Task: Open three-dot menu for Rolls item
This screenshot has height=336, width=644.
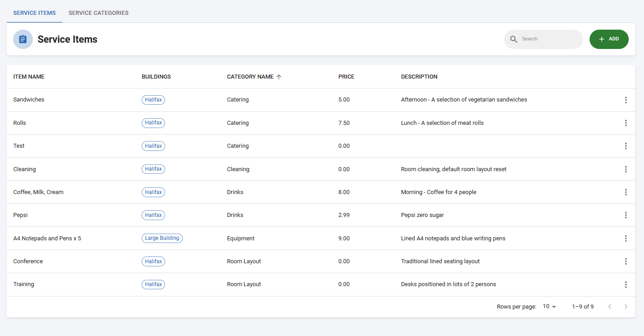Action: (x=626, y=123)
